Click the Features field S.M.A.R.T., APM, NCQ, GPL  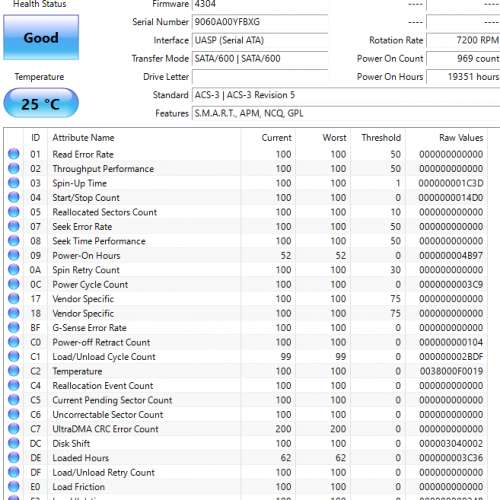346,114
